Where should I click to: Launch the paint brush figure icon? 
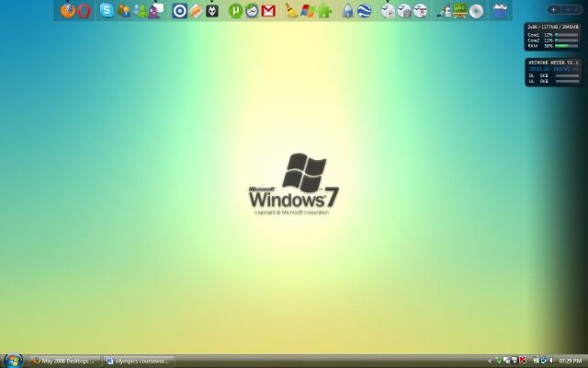click(444, 11)
